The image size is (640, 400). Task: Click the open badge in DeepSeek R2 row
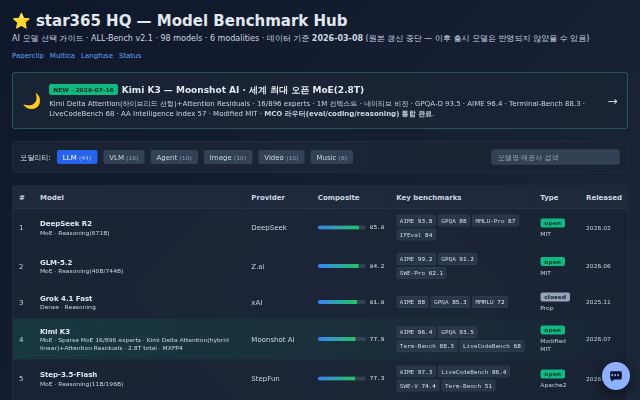point(552,223)
